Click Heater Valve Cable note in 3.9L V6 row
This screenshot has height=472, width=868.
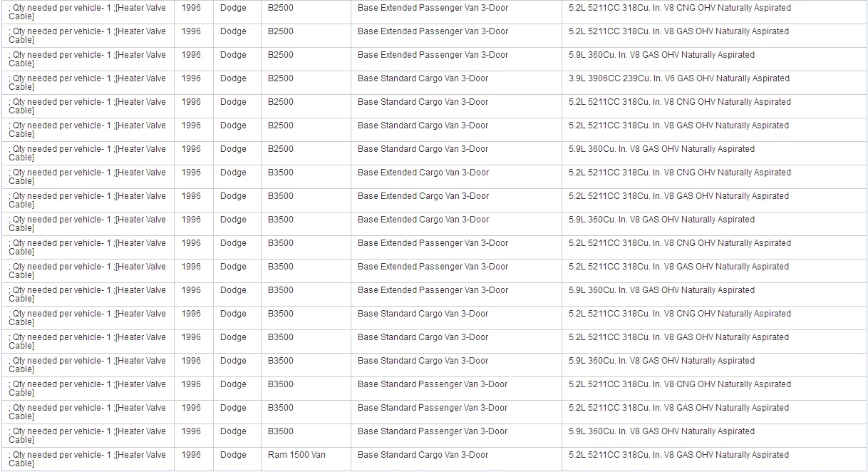tap(88, 83)
